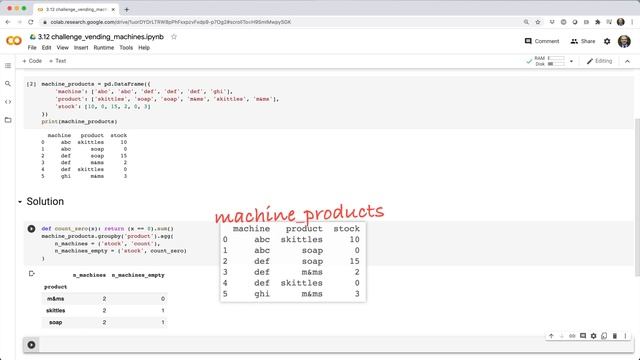This screenshot has width=640, height=360.
Task: Star the notebook next to its title
Action: pos(174,37)
